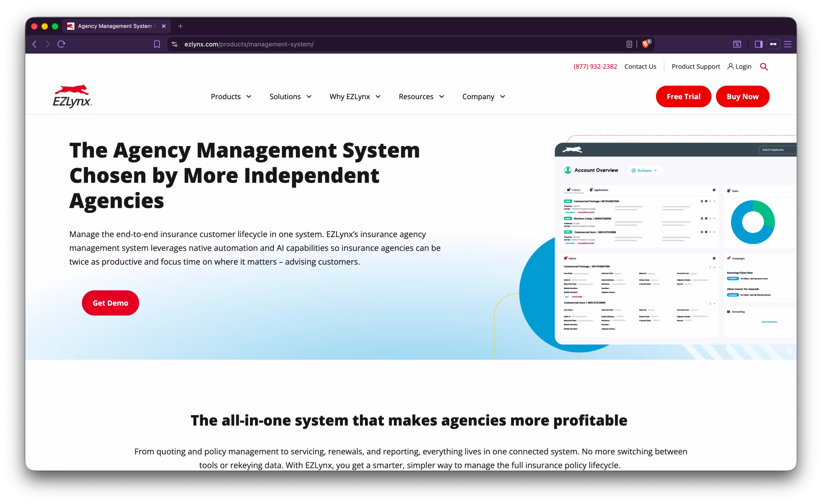Open site settings icon in address bar

tap(175, 44)
